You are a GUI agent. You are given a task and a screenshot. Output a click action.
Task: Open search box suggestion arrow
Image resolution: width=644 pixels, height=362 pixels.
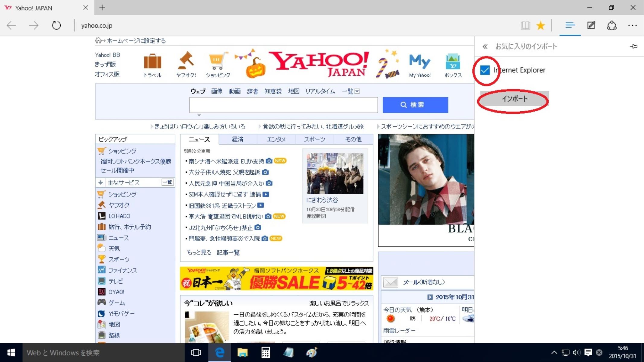(199, 115)
